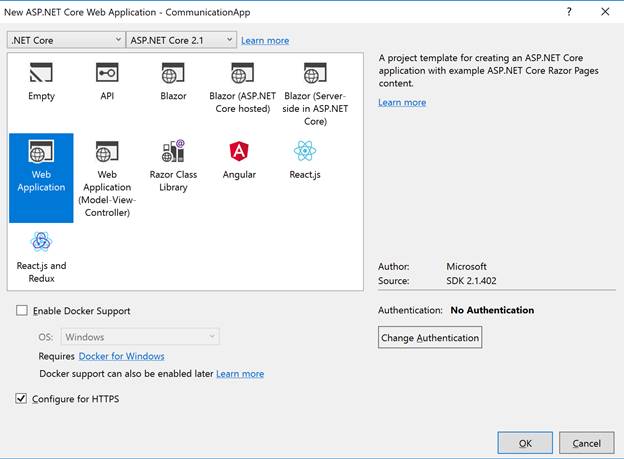624x459 pixels.
Task: Open the Docker for Windows link
Action: pyautogui.click(x=121, y=356)
